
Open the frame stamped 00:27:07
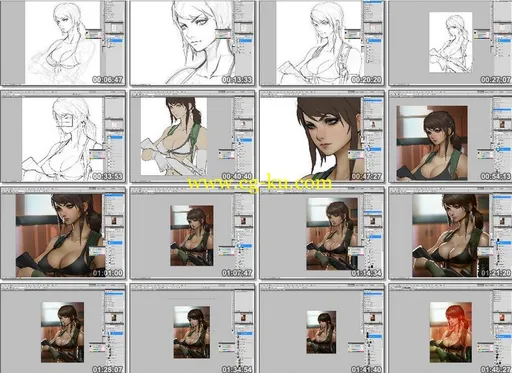click(x=451, y=43)
